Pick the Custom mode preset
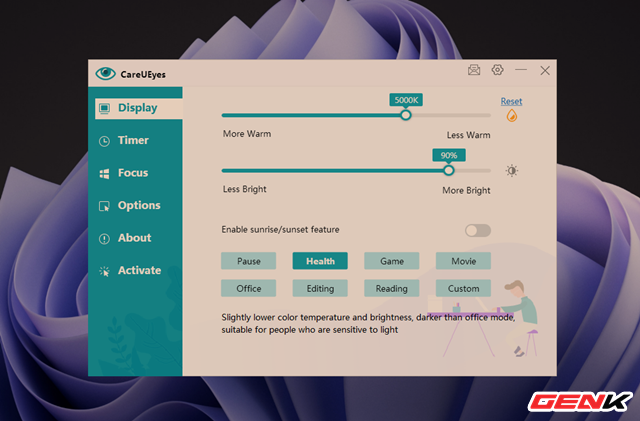 (463, 288)
